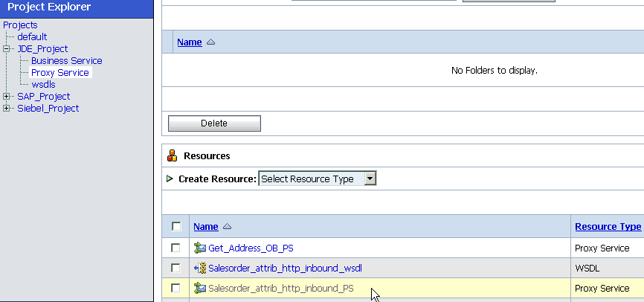Open the wsdls folder
The width and height of the screenshot is (644, 302).
pyautogui.click(x=43, y=85)
